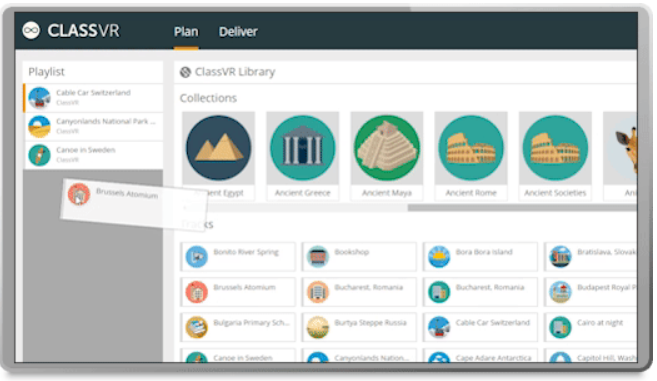Select the Bora Bora Island track name
Image resolution: width=657 pixels, height=381 pixels.
[x=484, y=252]
